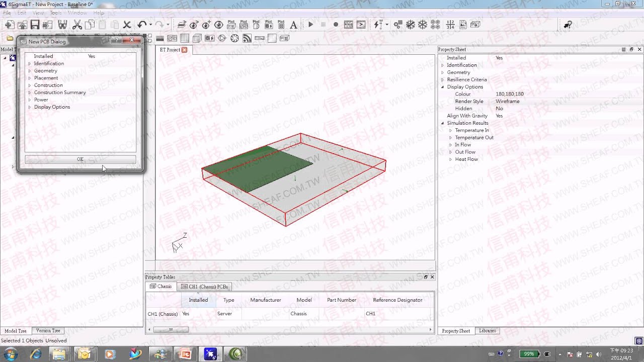Open the File menu
The height and width of the screenshot is (362, 644).
pyautogui.click(x=7, y=13)
